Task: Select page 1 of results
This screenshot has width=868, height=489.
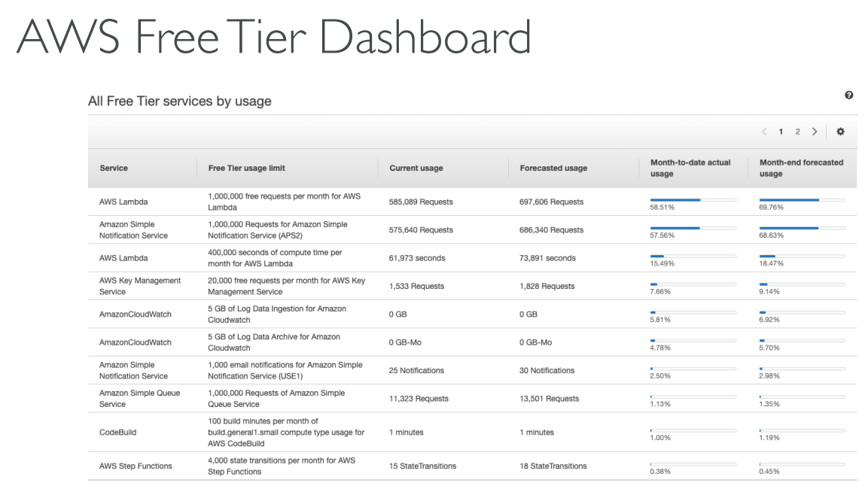Action: [781, 132]
